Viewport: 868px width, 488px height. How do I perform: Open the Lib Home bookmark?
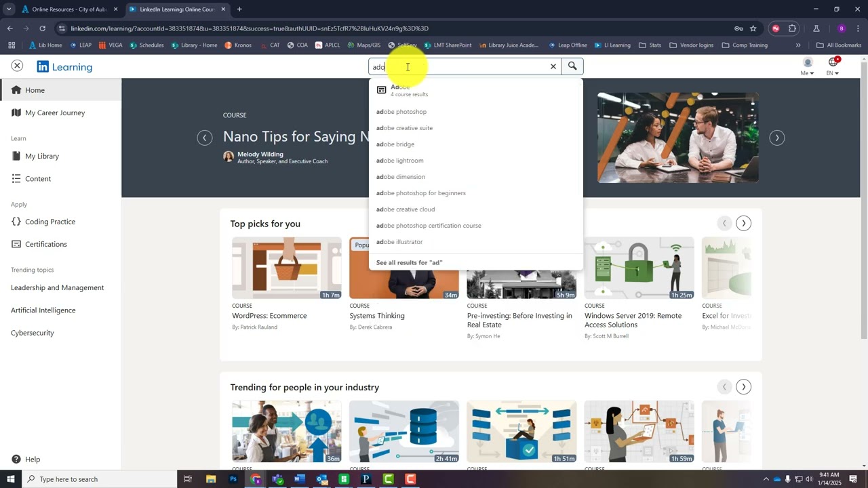(x=45, y=45)
